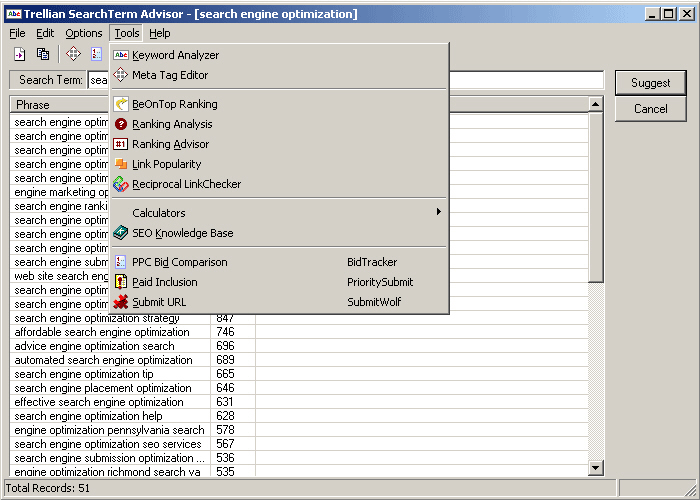Close the open Tools menu
The width and height of the screenshot is (700, 500).
[x=127, y=33]
